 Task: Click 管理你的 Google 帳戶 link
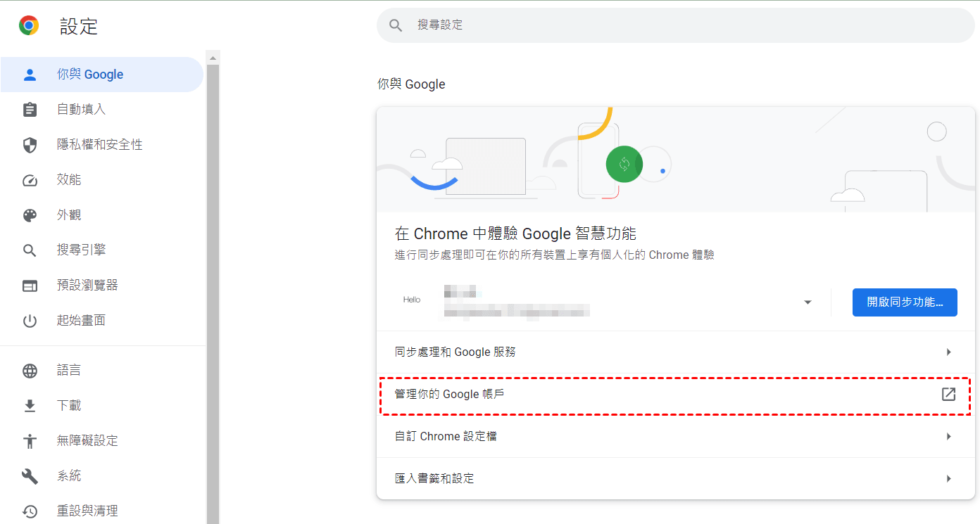coord(449,394)
